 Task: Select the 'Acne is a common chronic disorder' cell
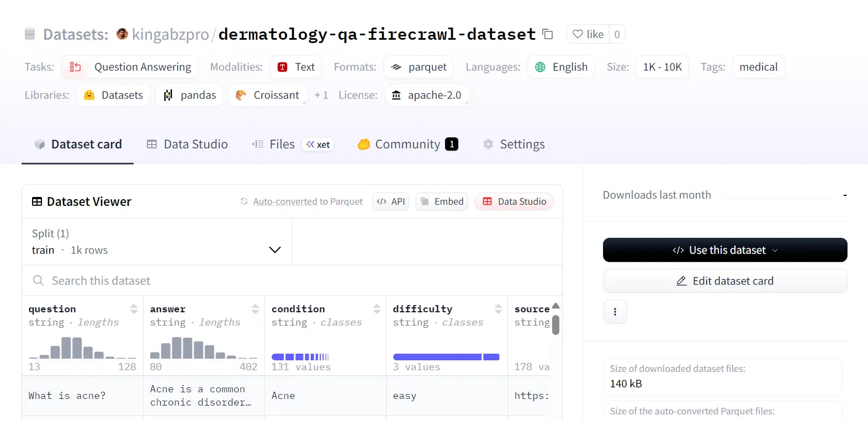[x=204, y=396]
